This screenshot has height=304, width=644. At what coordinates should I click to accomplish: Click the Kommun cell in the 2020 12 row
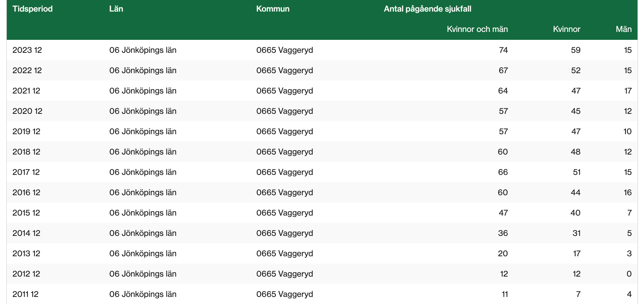[285, 111]
